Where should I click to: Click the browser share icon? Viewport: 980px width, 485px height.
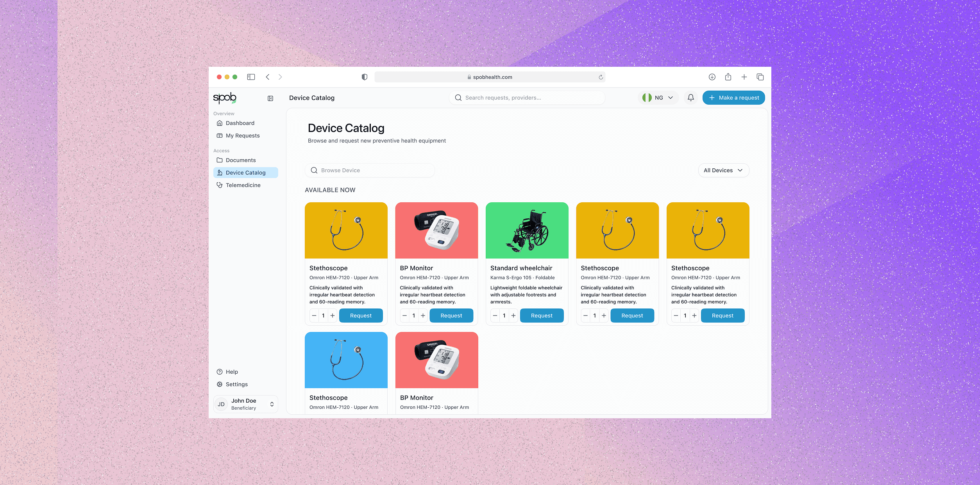coord(728,77)
